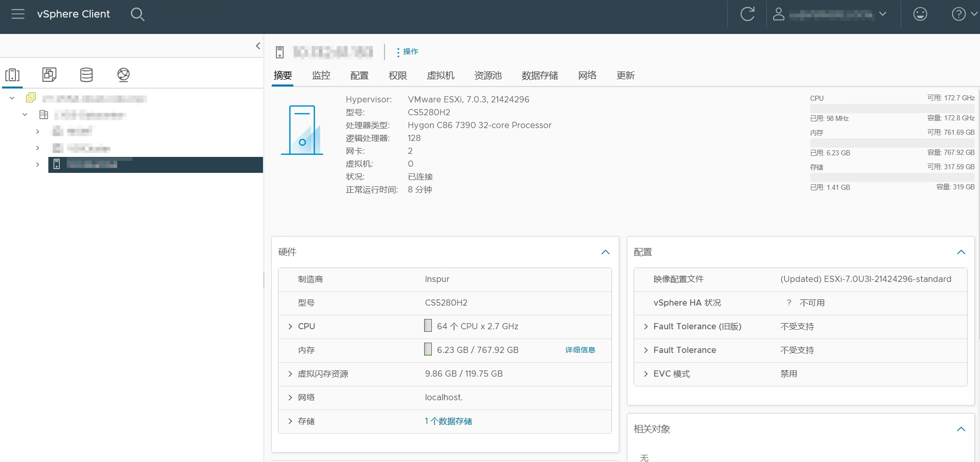Image resolution: width=980 pixels, height=462 pixels.
Task: Open the Networking inventory view icon
Action: [124, 75]
